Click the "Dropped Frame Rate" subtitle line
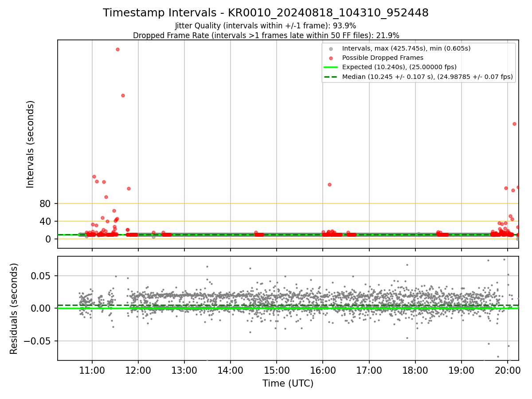532x399 pixels. point(266,35)
